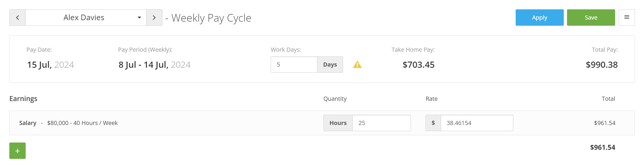Apply the pay changes
644x165 pixels.
pos(540,18)
